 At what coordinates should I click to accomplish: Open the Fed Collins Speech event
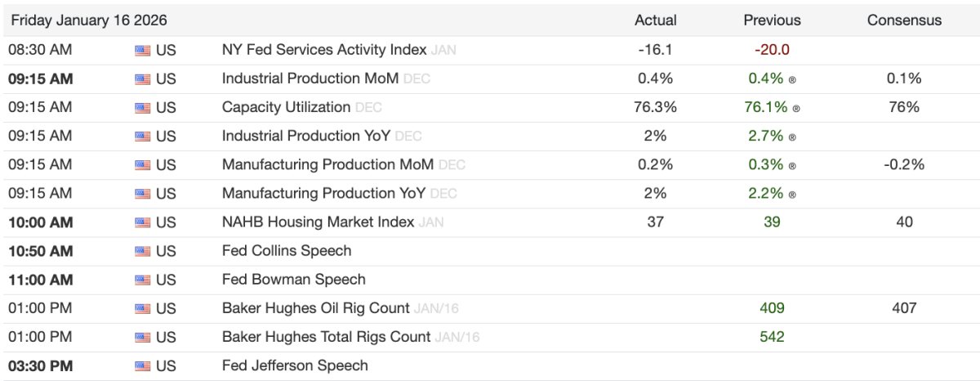pyautogui.click(x=287, y=251)
